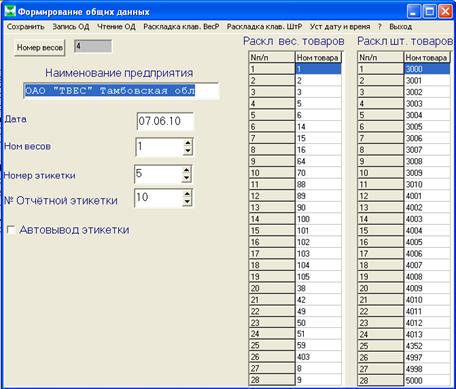
Task: Open Раскладка клав. ВесР menu
Action: pyautogui.click(x=181, y=27)
